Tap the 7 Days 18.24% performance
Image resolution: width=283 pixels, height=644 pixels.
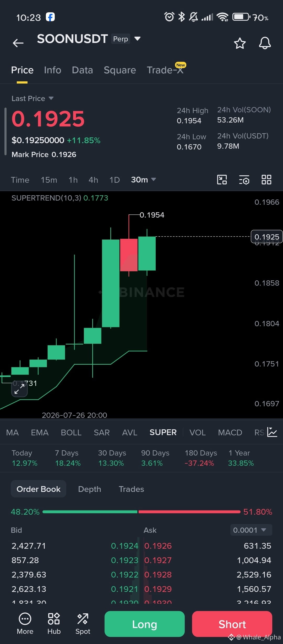tap(68, 458)
